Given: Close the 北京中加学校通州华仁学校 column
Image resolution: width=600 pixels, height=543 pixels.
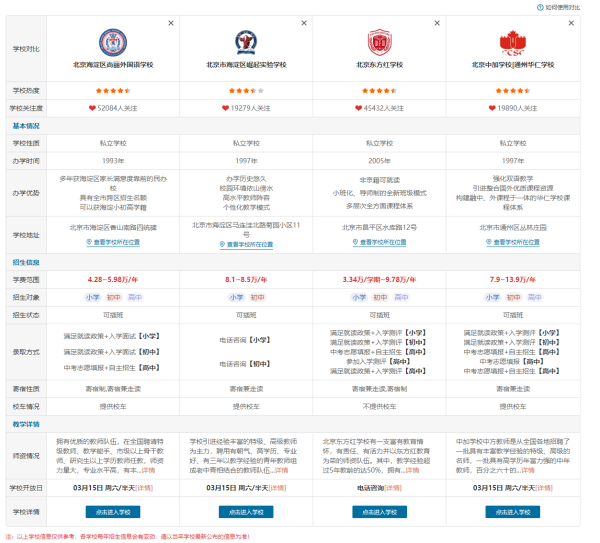Looking at the screenshot, I should pos(572,23).
